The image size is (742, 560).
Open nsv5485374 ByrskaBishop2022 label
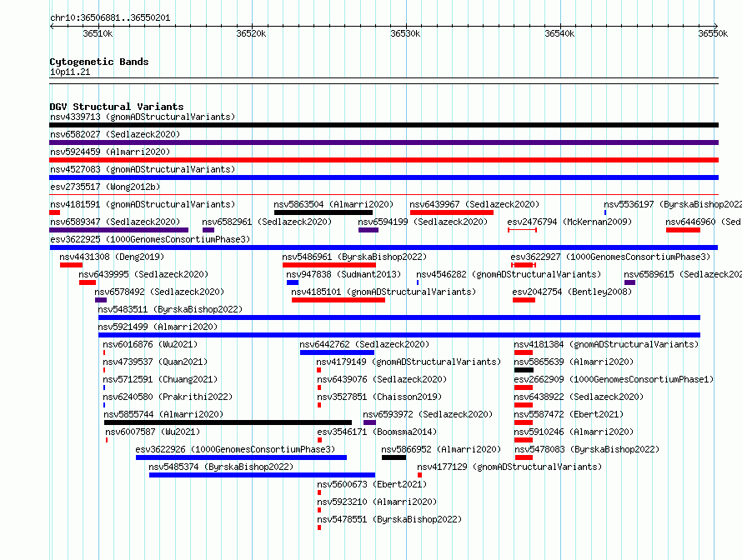tap(221, 467)
